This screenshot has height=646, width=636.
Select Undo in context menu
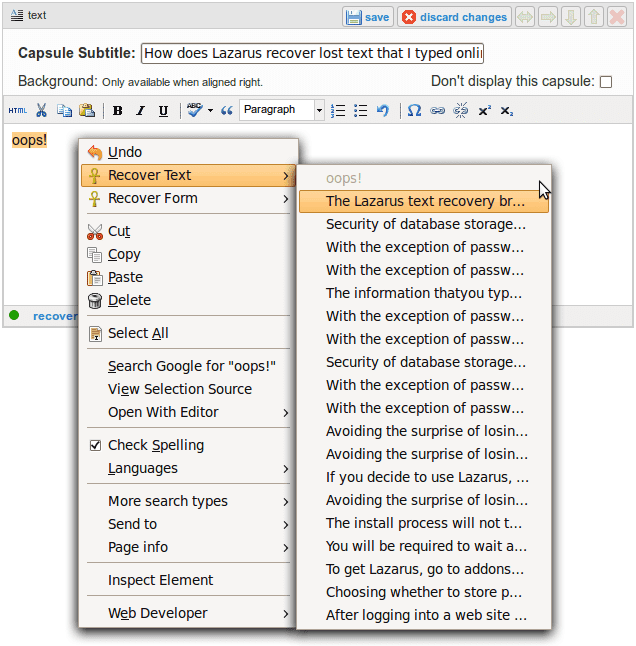[x=189, y=152]
